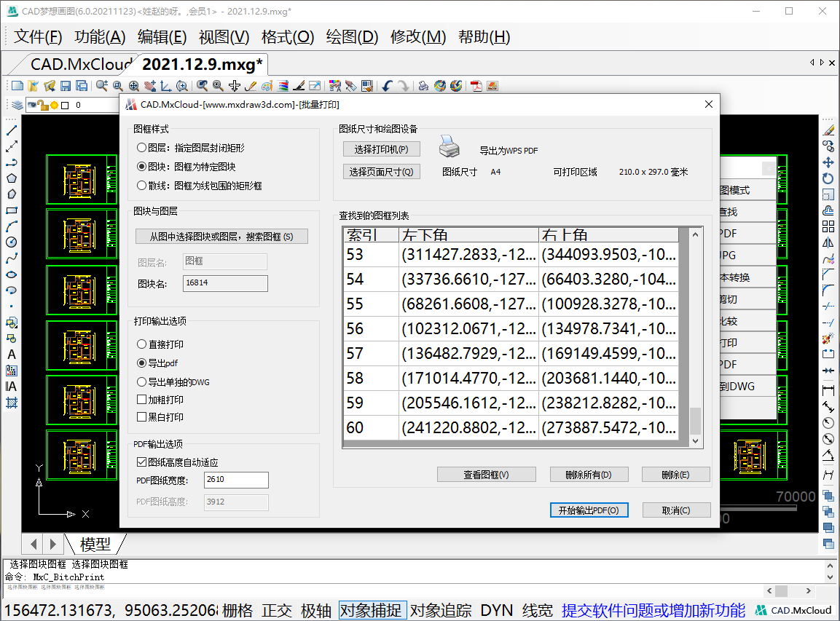840x621 pixels.
Task: Click scroll down arrow in frame list
Action: click(x=695, y=441)
